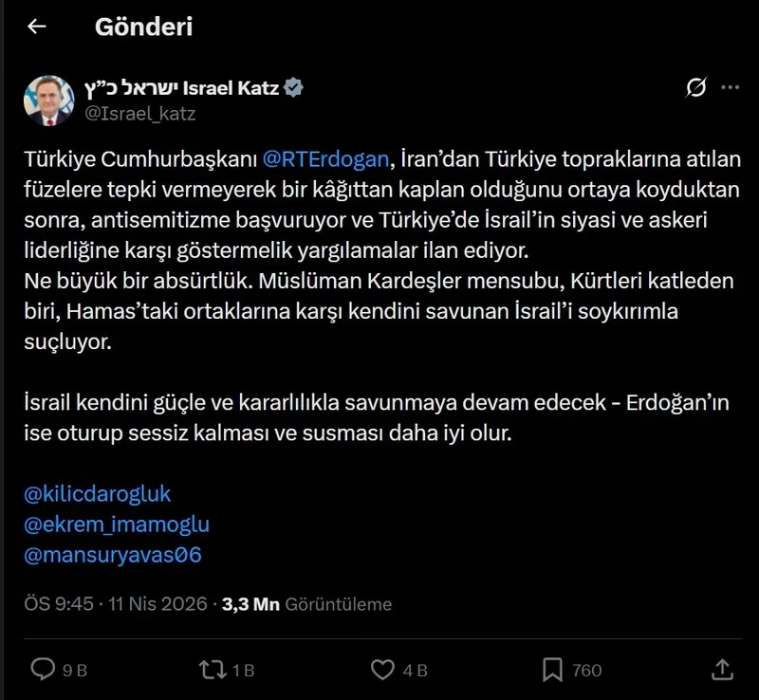Select the Gönderi header tab

142,27
